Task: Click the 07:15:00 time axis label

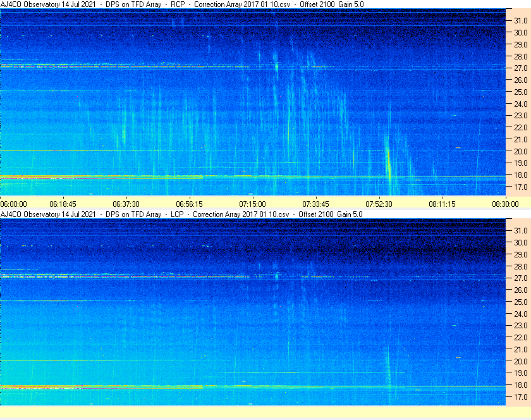Action: click(253, 204)
